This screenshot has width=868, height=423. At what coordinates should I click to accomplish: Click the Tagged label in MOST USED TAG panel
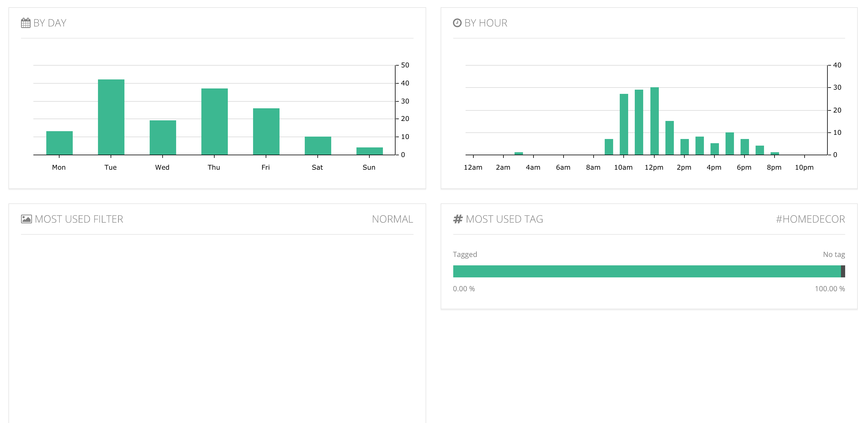(465, 254)
